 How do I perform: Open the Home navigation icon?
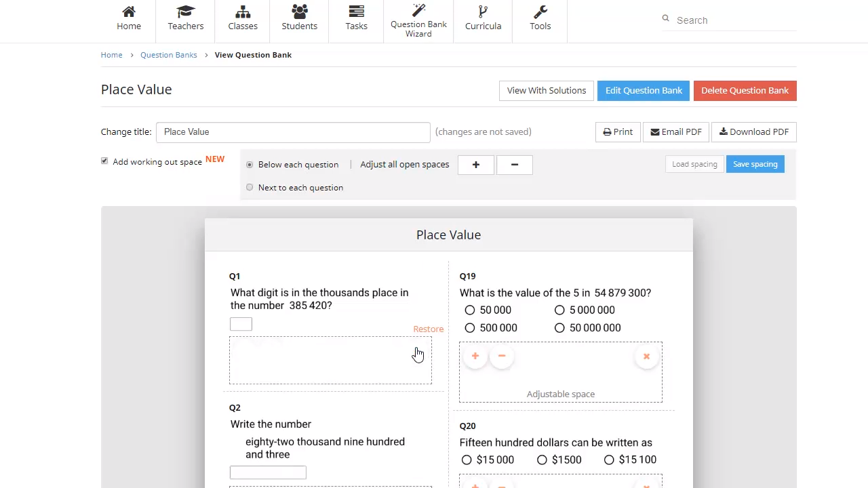point(129,12)
